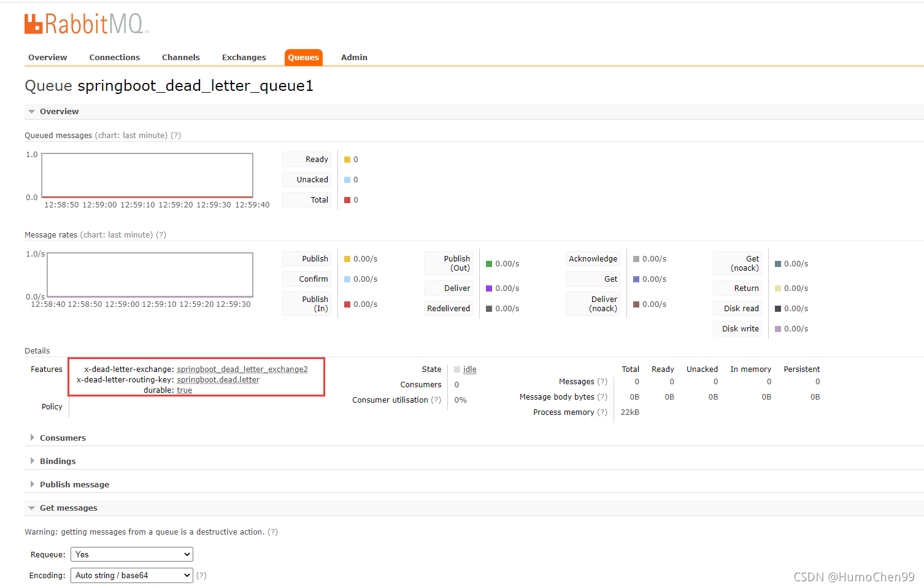Viewport: 924px width, 588px height.
Task: Click the springboot.dead.letter routing key value
Action: pyautogui.click(x=218, y=379)
